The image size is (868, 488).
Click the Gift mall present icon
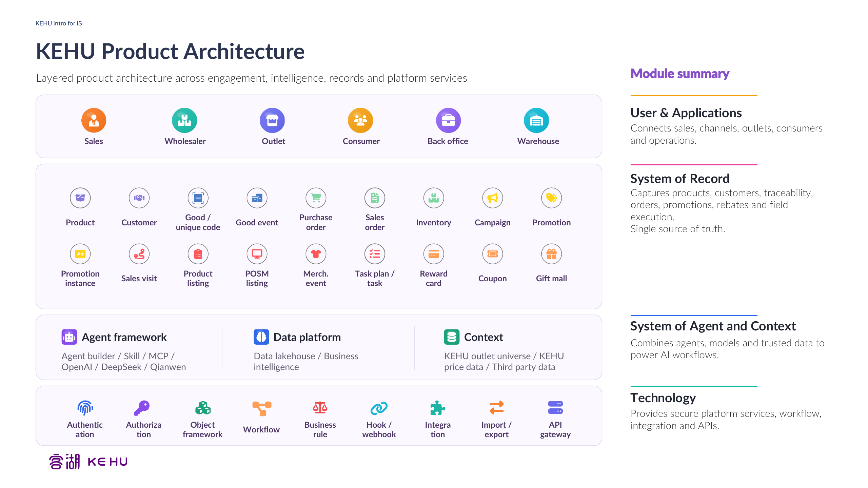click(x=551, y=254)
